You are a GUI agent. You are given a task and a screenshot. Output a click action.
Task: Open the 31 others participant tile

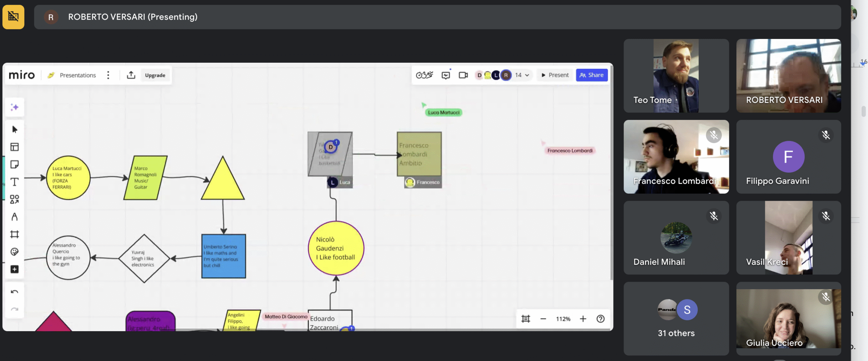pos(676,319)
